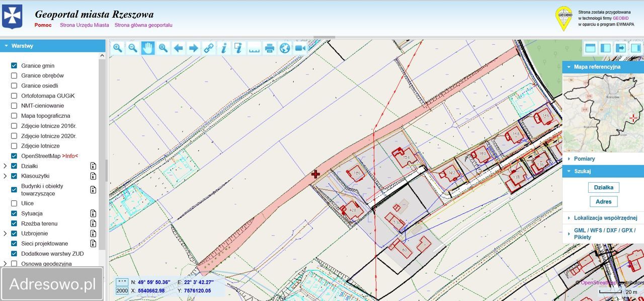Expand the Uzbrojenie layer group

coord(5,234)
